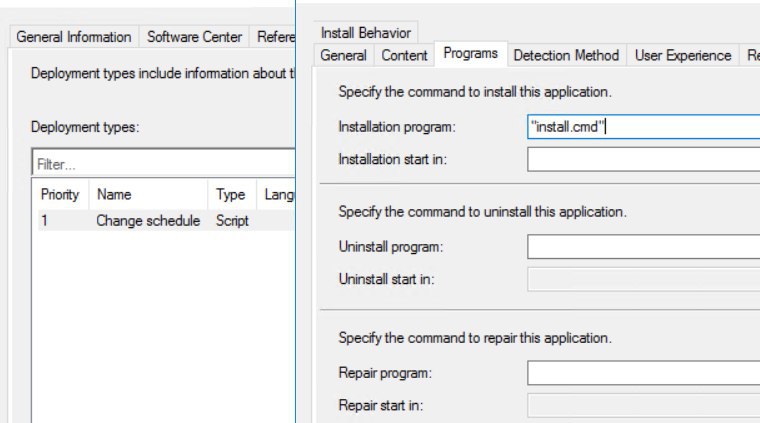This screenshot has width=760, height=423.
Task: Sort deployment types by Type column
Action: pos(232,195)
